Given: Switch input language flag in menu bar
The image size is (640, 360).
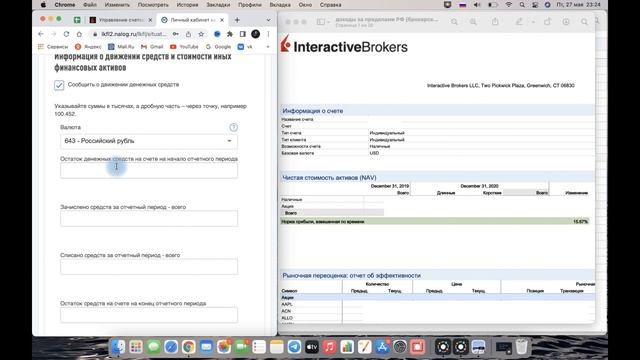Looking at the screenshot, I should coord(462,5).
